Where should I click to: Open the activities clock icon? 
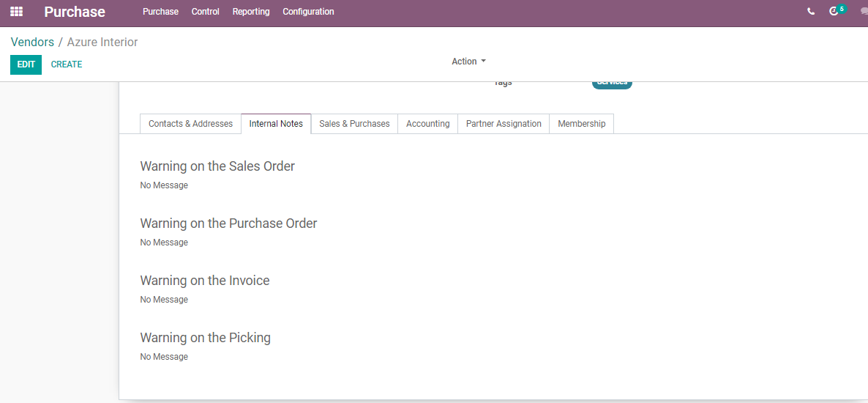[x=834, y=11]
